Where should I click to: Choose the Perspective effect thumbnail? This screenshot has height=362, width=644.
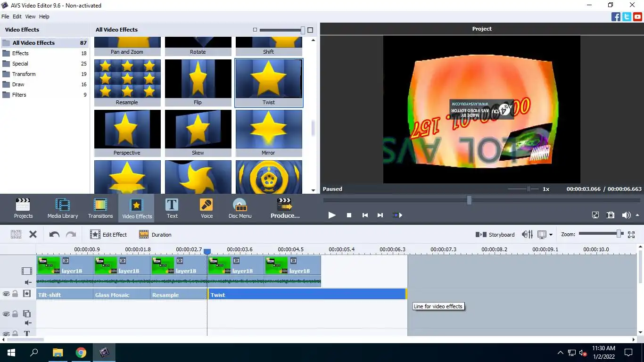(x=127, y=133)
